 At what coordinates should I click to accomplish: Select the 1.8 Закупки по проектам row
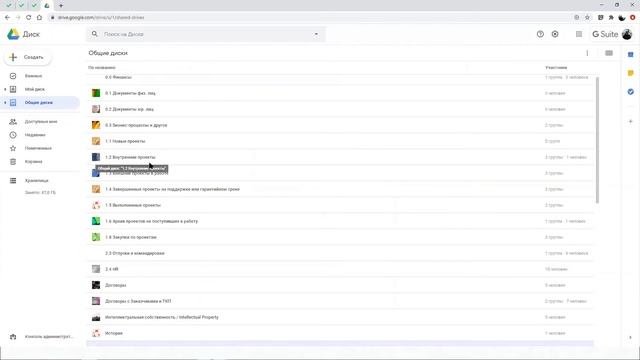pos(340,237)
